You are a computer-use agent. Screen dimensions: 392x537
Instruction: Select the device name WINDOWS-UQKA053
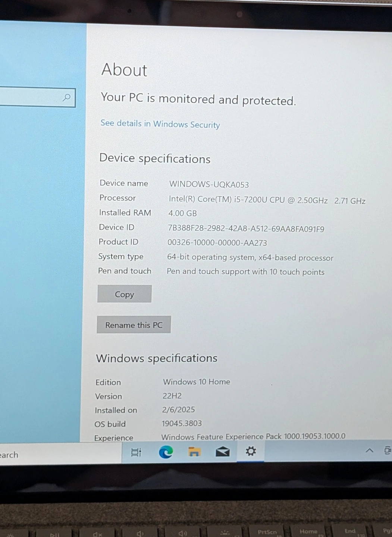pos(209,184)
